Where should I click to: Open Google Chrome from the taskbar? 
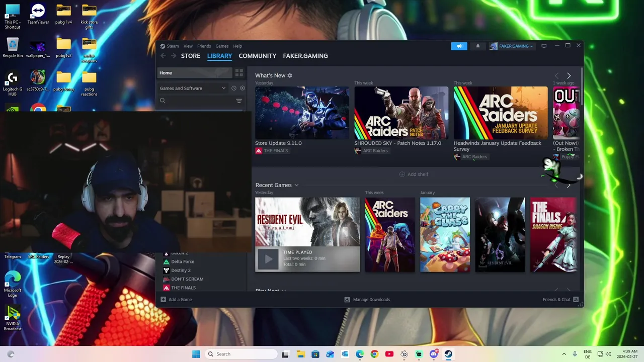click(374, 354)
